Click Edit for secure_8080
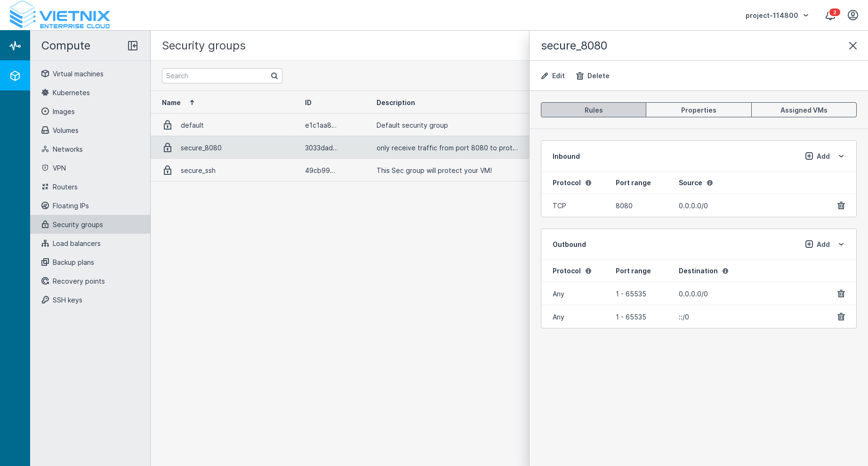868x466 pixels. point(553,76)
